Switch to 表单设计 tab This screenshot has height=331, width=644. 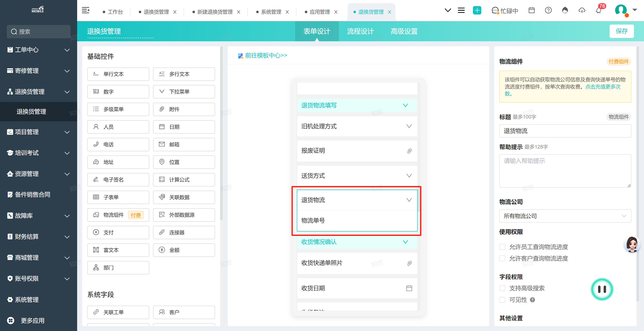point(317,31)
